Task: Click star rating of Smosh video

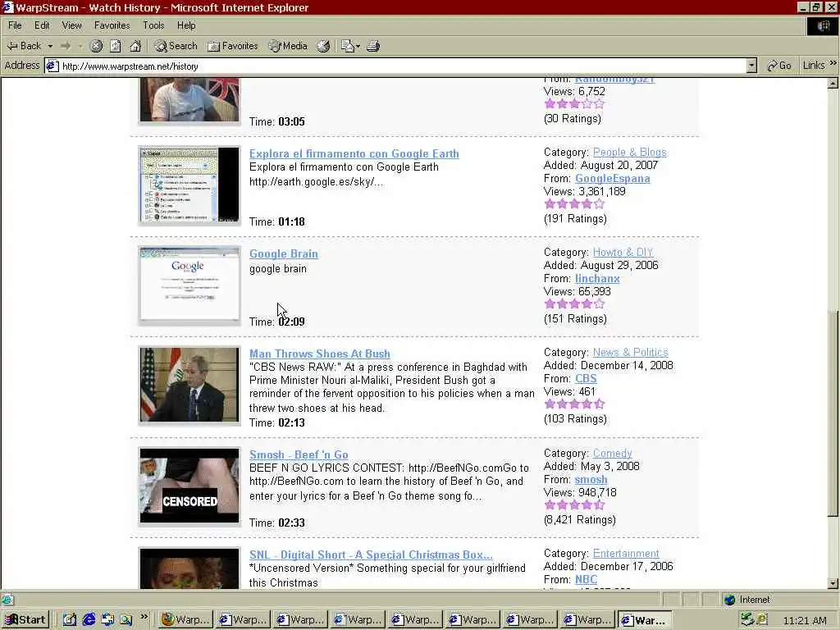Action: pyautogui.click(x=574, y=504)
